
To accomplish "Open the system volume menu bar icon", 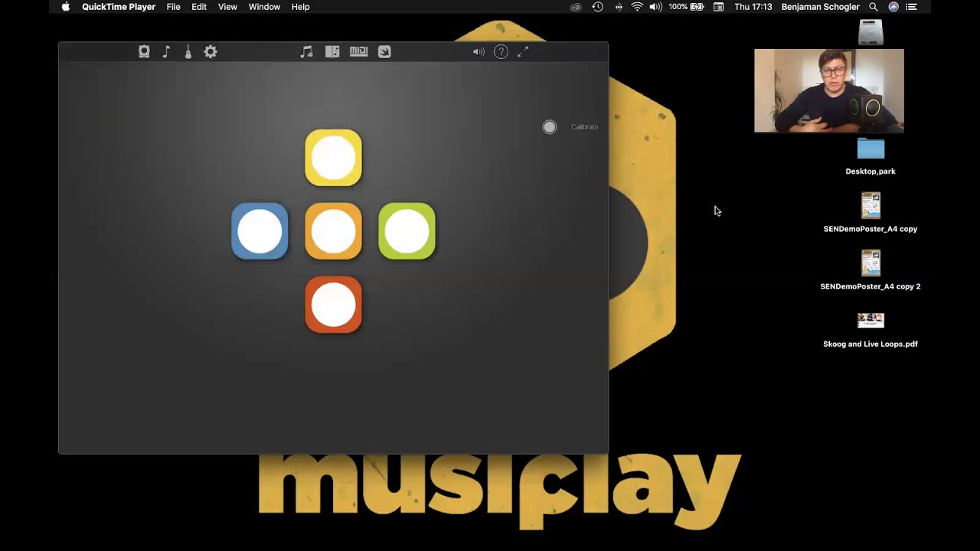I will tap(655, 7).
